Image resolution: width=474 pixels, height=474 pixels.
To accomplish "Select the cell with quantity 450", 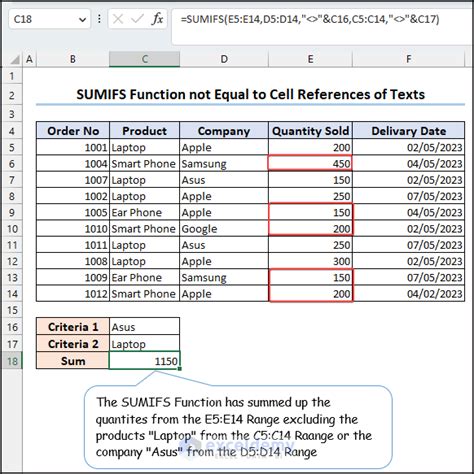I will 310,163.
